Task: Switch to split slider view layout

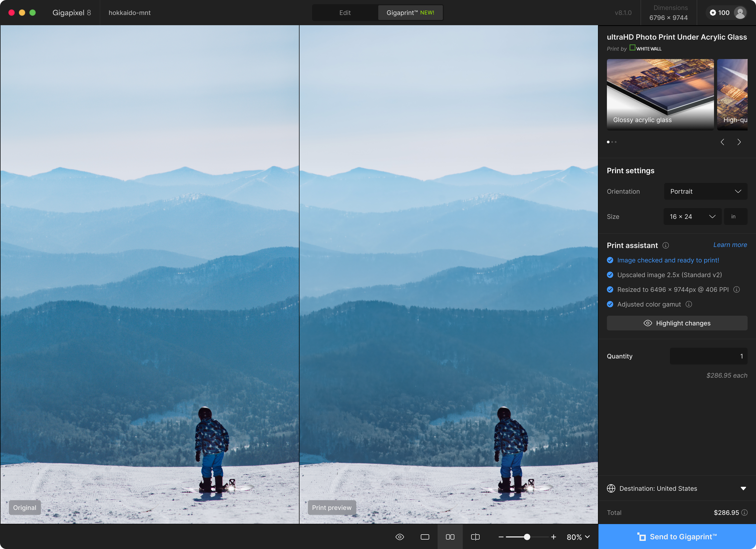Action: coord(475,537)
